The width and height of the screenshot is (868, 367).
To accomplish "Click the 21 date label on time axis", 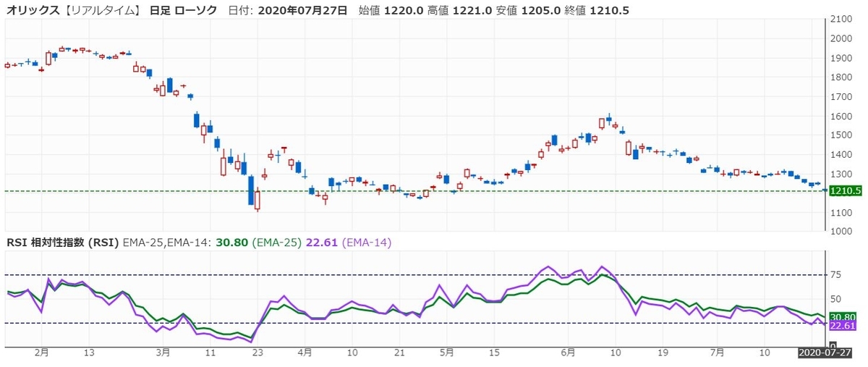I will tap(399, 353).
